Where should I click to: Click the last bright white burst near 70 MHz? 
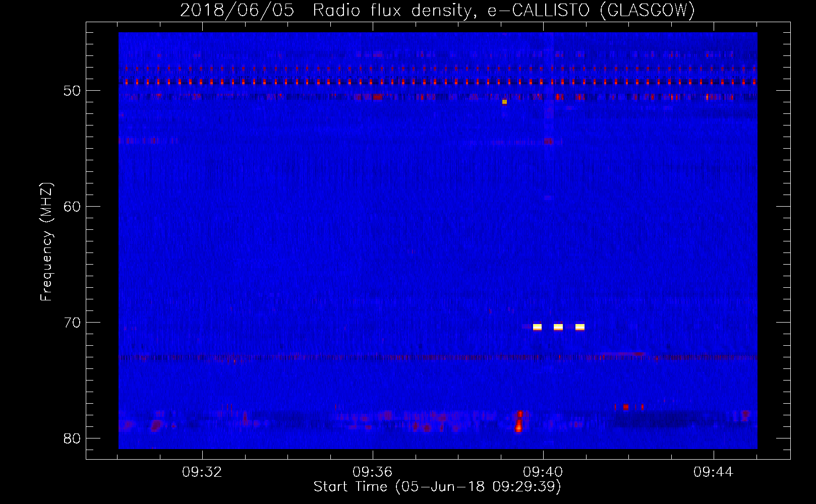tap(580, 327)
